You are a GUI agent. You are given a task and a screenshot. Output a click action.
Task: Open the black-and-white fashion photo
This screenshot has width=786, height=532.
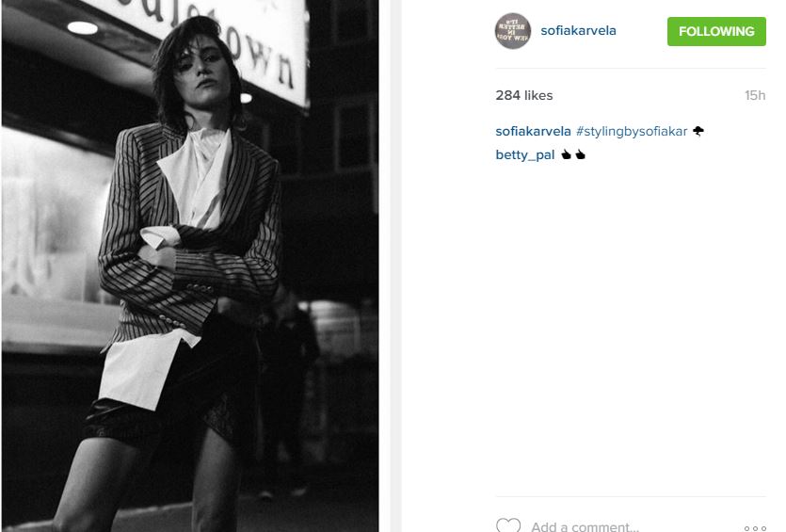tap(190, 266)
